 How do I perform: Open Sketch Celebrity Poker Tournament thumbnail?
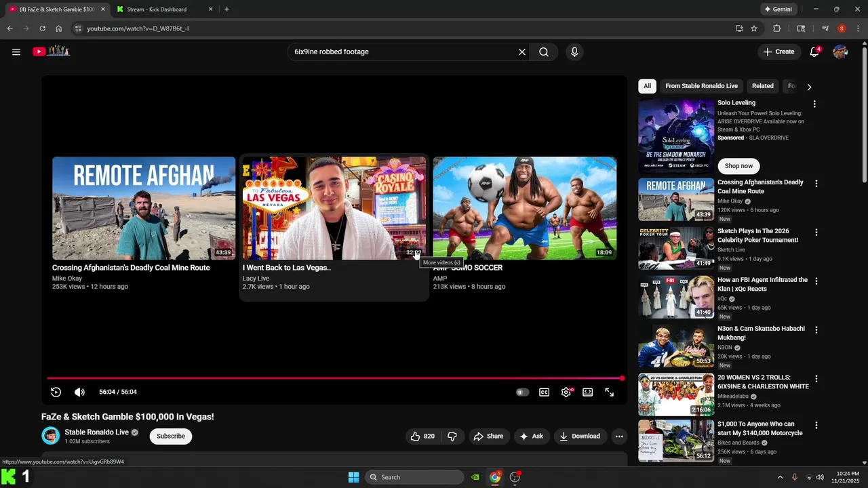tap(676, 248)
